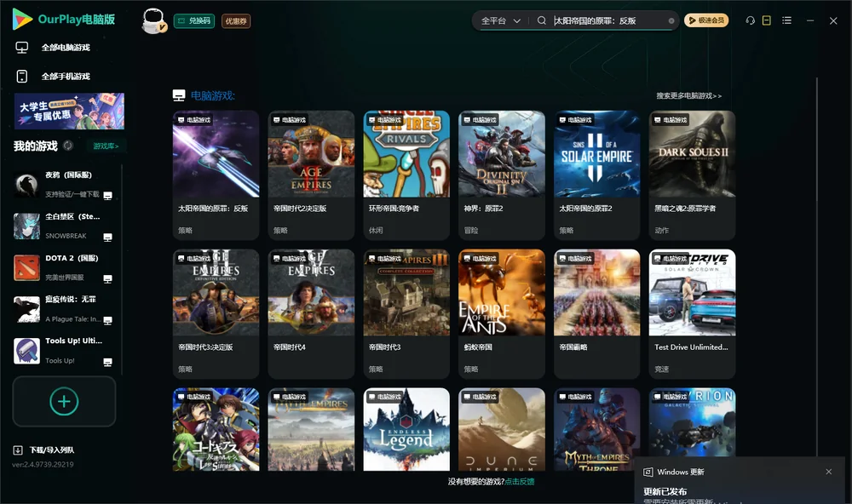The height and width of the screenshot is (504, 852).
Task: Open 黑暗之魂2:原罪学者 game card
Action: point(692,175)
